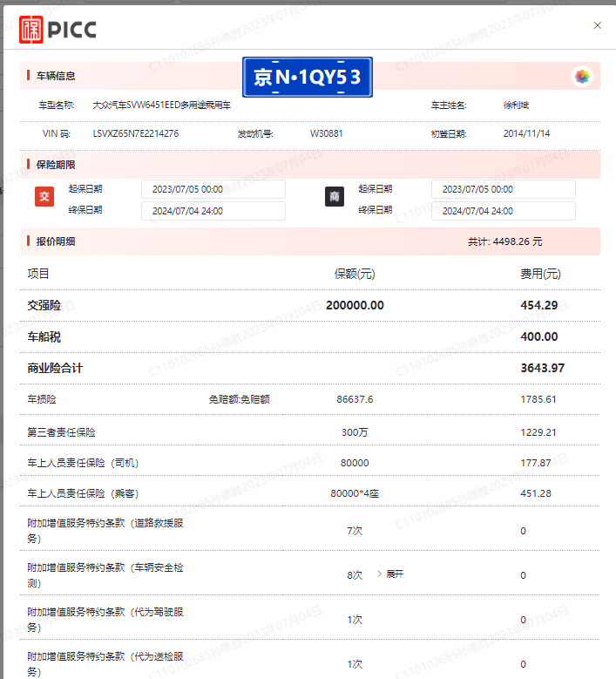Click the 保险期限 section header
The image size is (616, 679).
tap(55, 165)
